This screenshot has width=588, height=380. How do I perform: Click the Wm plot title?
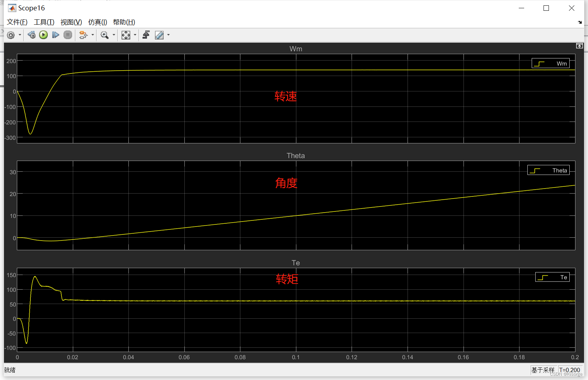tap(296, 49)
